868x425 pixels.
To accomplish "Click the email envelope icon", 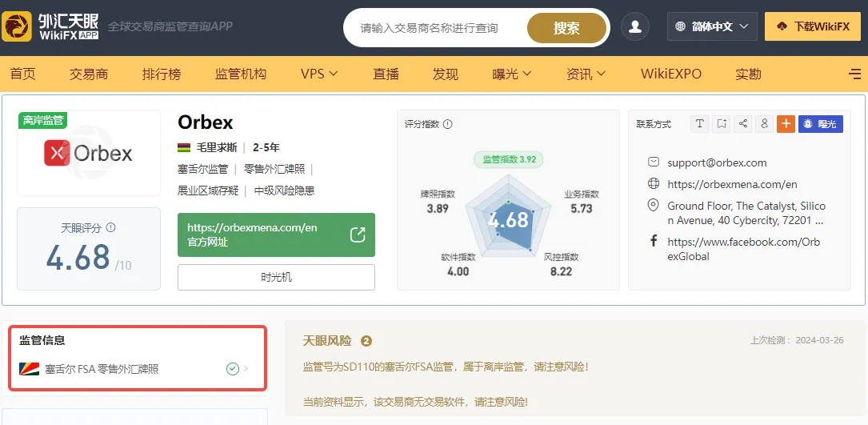I will click(x=654, y=162).
